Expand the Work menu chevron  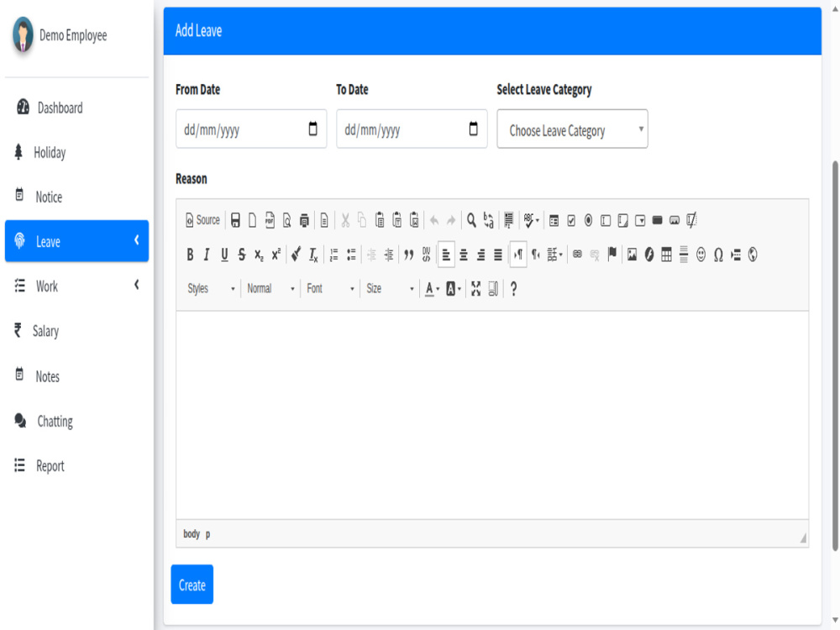coord(137,285)
